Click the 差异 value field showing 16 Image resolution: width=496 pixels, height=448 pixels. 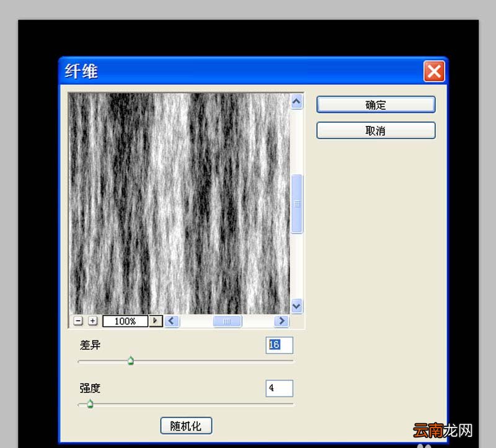coord(280,345)
